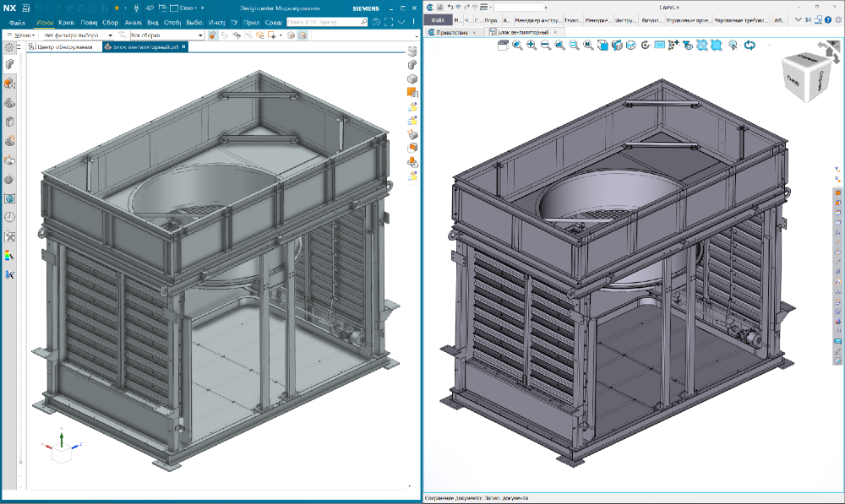Click the history clock icon in NX sidebar
Image resolution: width=845 pixels, height=504 pixels.
(x=9, y=217)
